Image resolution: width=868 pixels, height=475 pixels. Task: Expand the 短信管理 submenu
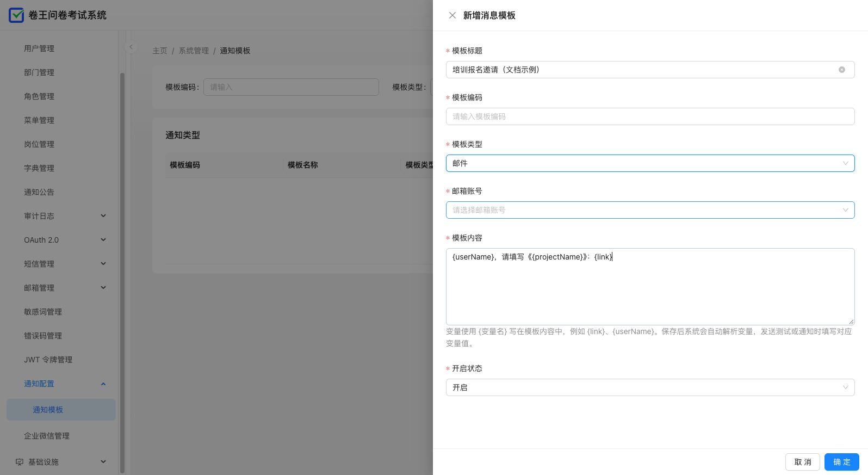[x=103, y=264]
